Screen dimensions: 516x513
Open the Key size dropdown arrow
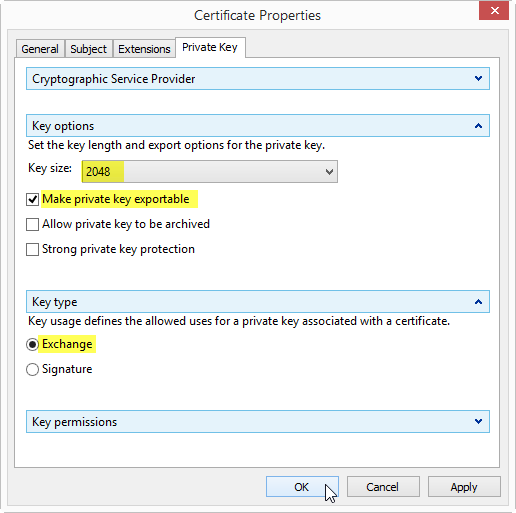(329, 172)
